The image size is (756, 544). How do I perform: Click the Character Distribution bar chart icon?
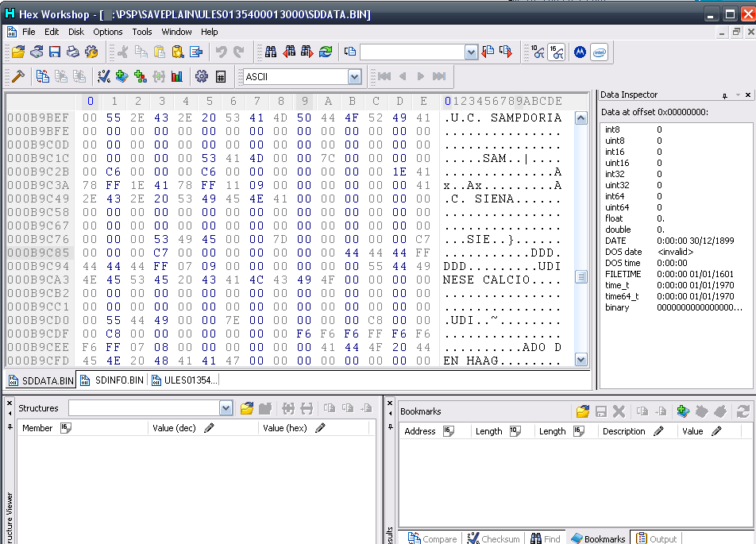point(177,76)
